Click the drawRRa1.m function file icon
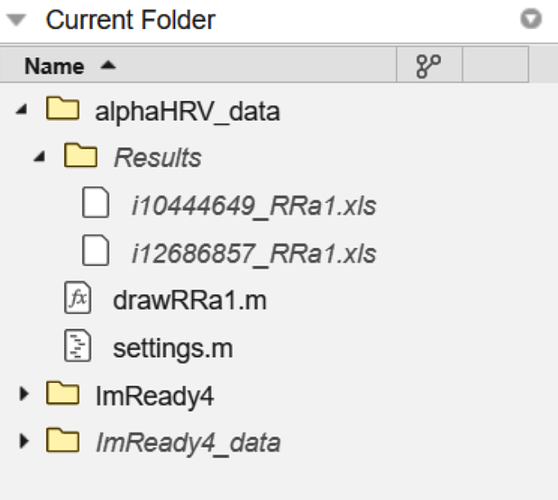 (x=78, y=298)
